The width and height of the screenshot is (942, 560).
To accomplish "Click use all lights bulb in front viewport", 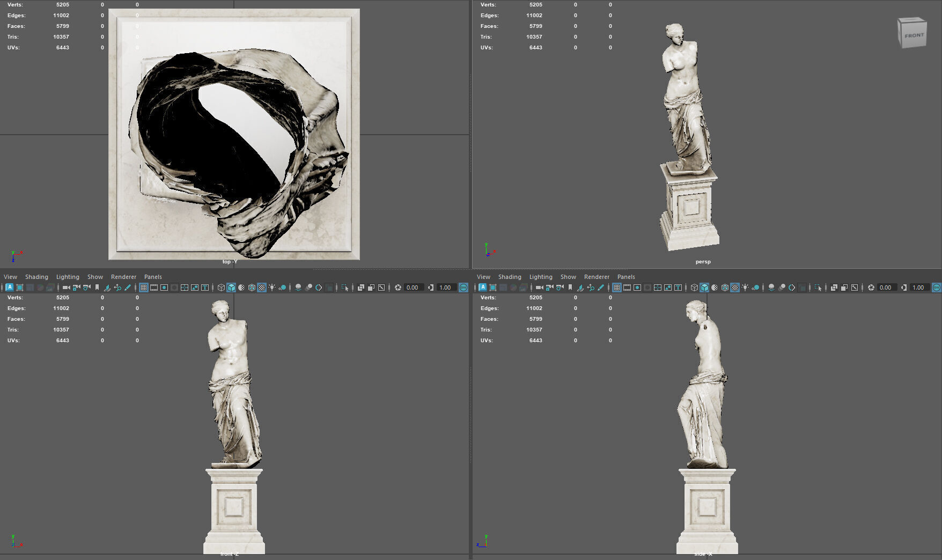I will click(272, 288).
